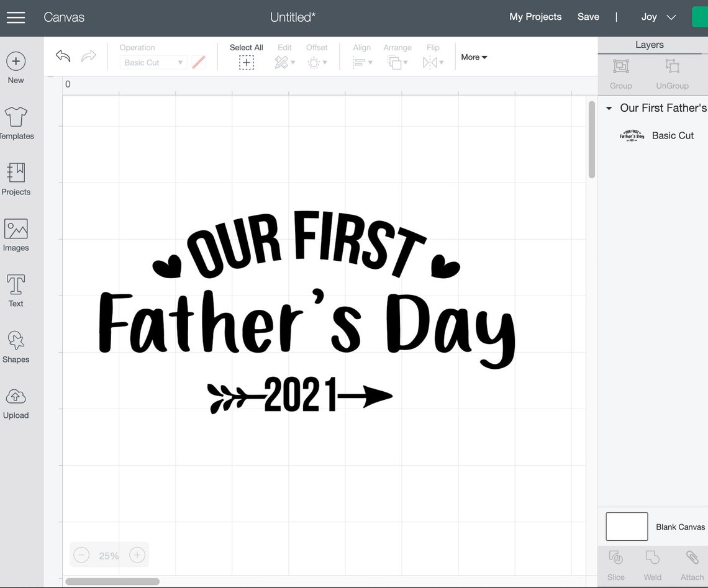Screen dimensions: 708x588
Task: Open My Projects
Action: (535, 17)
